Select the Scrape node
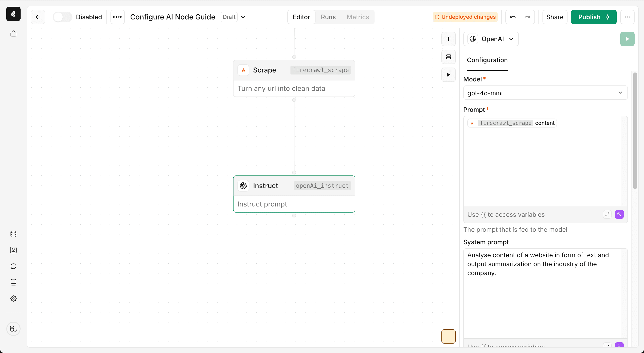The image size is (644, 353). 294,78
